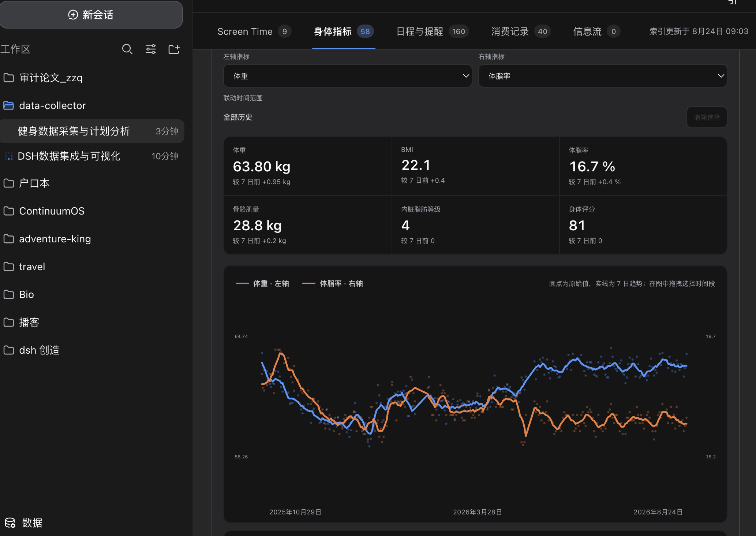Click the search icon in workspace header

[127, 49]
